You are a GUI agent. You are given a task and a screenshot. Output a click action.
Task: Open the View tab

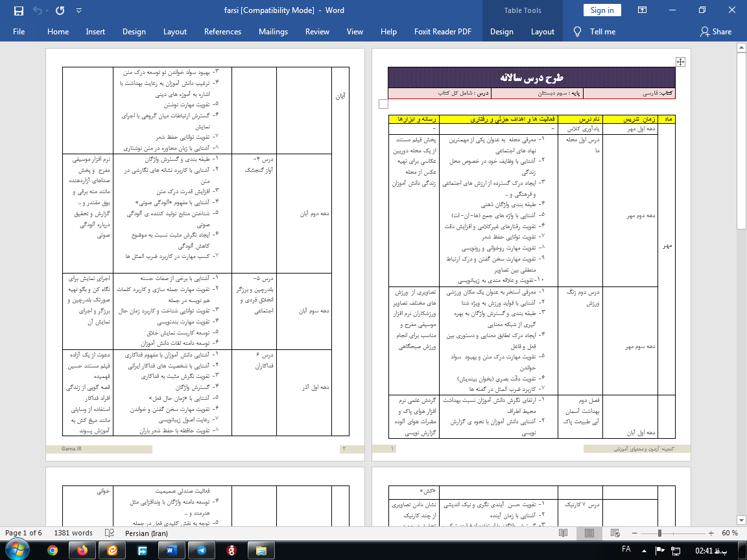pyautogui.click(x=355, y=31)
